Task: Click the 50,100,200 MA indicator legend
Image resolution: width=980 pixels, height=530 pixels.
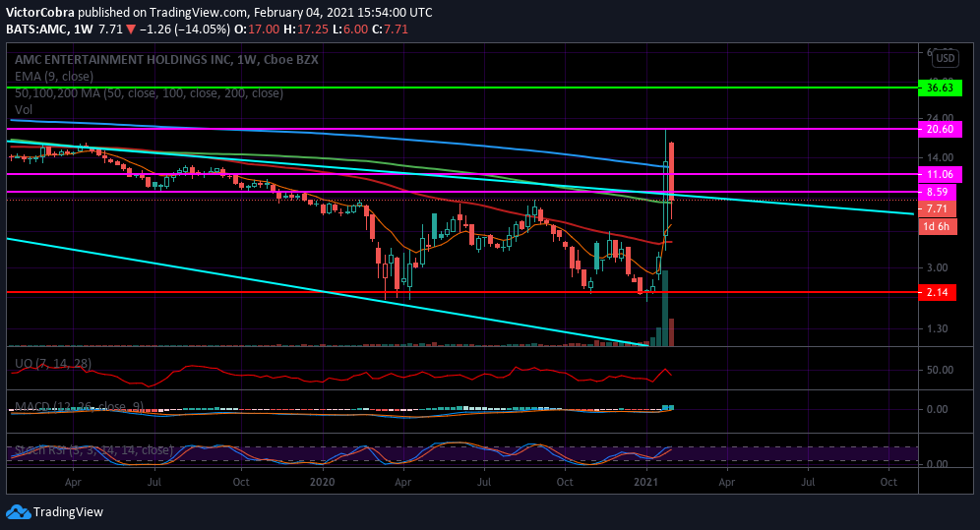Action: pos(149,93)
